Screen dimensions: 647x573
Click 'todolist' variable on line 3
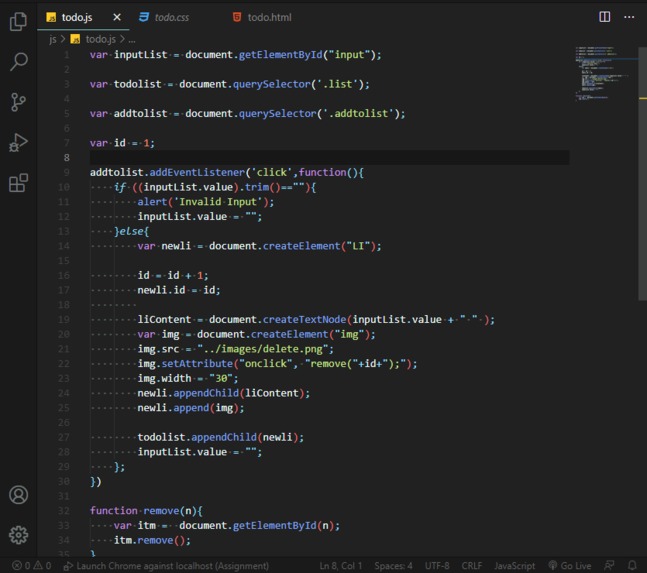pos(137,84)
